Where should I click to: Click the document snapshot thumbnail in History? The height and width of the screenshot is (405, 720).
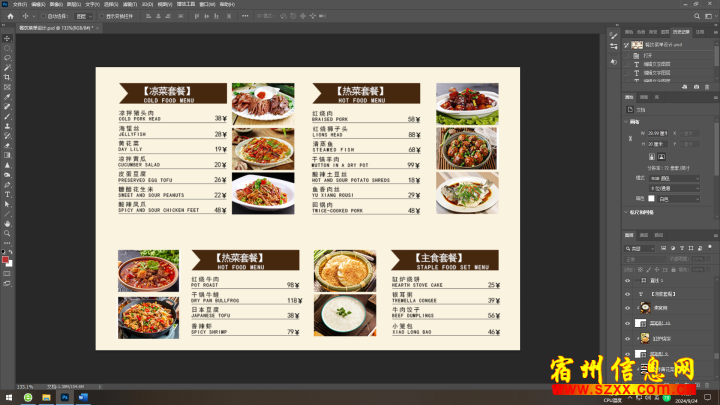coord(637,45)
